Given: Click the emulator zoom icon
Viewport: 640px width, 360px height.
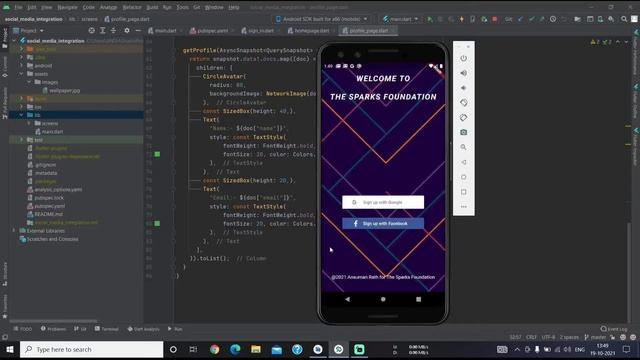Looking at the screenshot, I should point(464,147).
